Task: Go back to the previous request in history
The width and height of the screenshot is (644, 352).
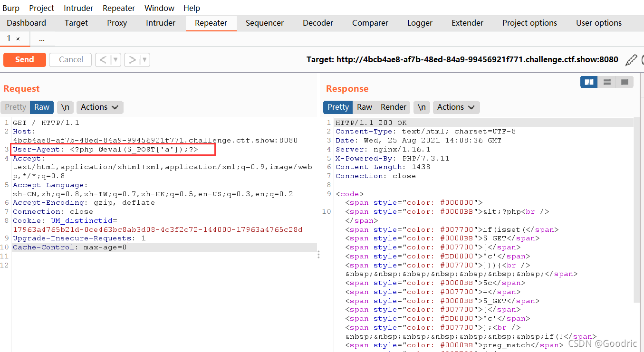Action: [x=103, y=60]
